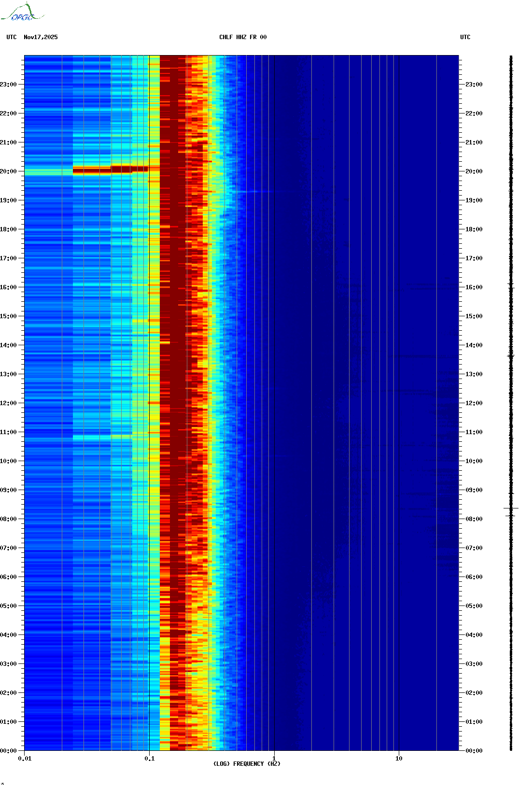Click the 1 Hz frequency axis label

tap(274, 759)
